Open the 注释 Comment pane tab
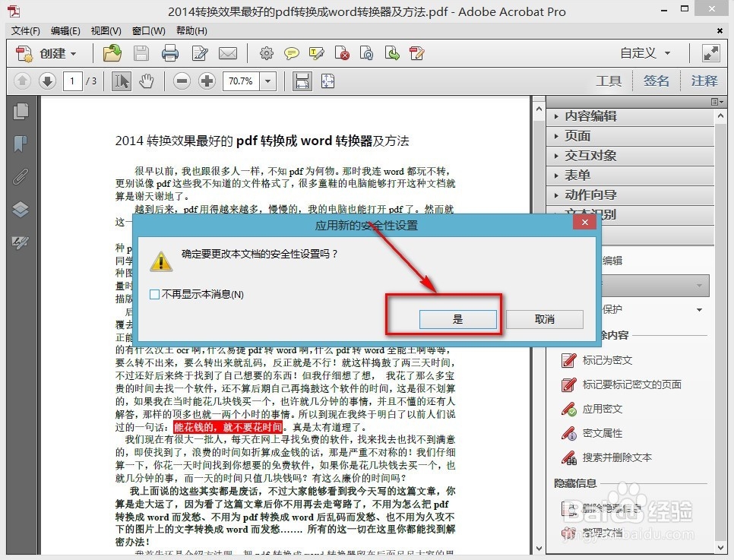Screen dimensions: 734x560 [704, 81]
